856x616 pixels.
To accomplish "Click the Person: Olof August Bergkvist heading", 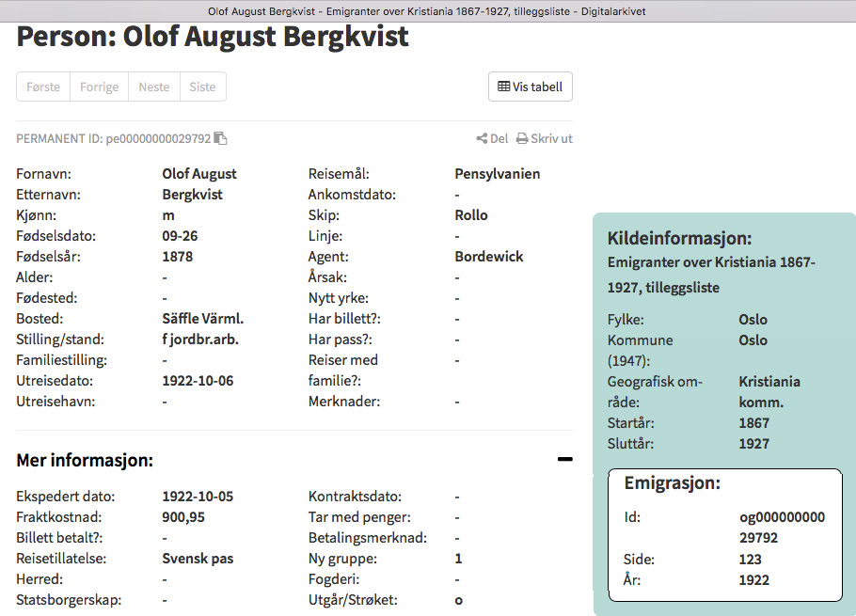I will tap(213, 37).
